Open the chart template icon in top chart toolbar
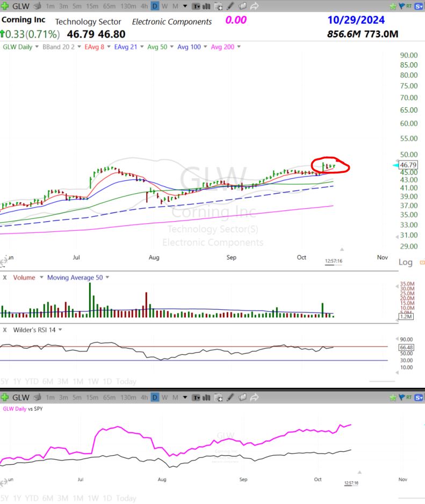 [196, 6]
